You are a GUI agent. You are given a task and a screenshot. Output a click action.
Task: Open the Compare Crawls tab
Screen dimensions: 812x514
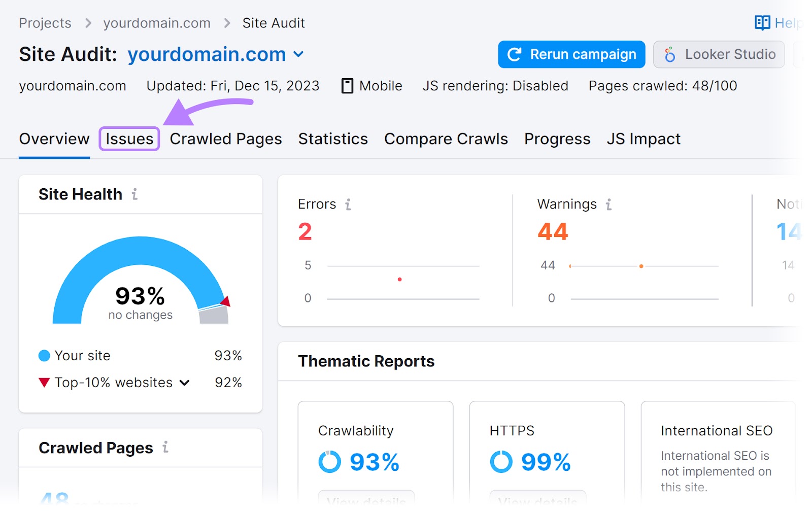(446, 139)
